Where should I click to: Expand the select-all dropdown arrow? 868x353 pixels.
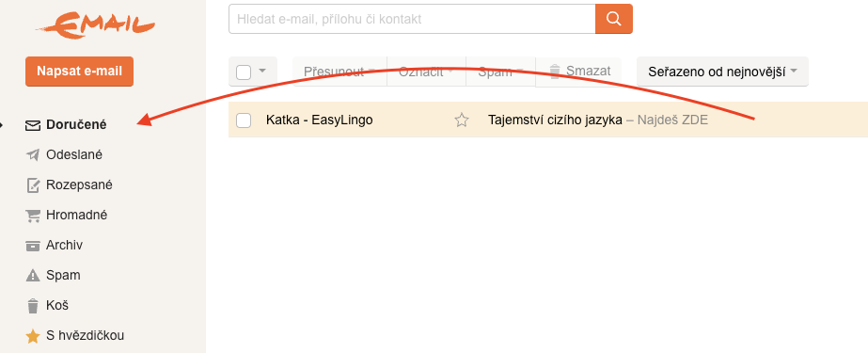(x=262, y=71)
